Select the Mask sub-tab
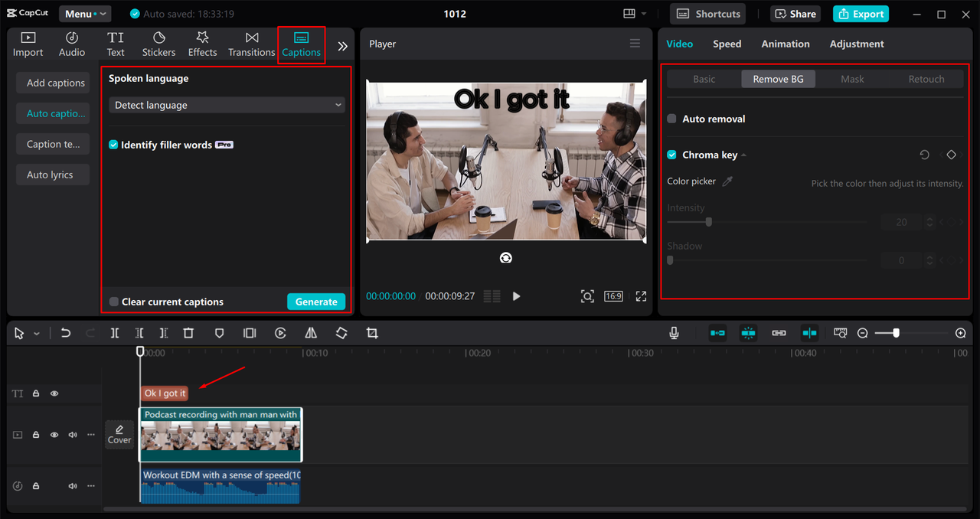 (x=852, y=79)
